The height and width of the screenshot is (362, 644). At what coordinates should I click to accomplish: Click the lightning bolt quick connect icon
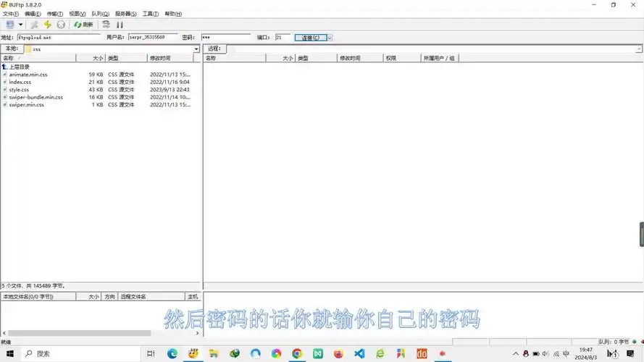tap(48, 25)
